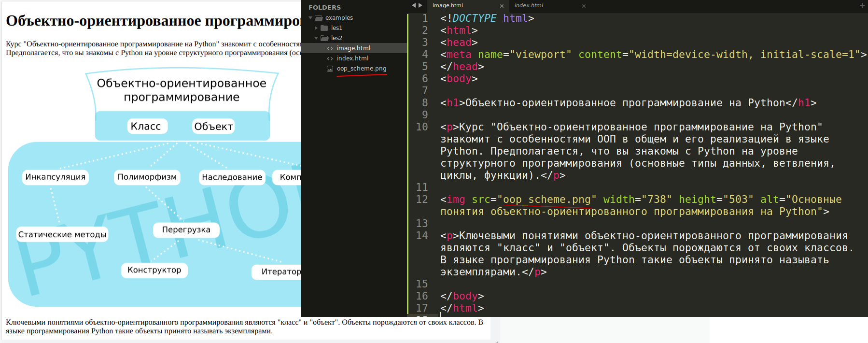Click the FOLDERS sidebar header
This screenshot has height=343, width=868.
pos(324,7)
